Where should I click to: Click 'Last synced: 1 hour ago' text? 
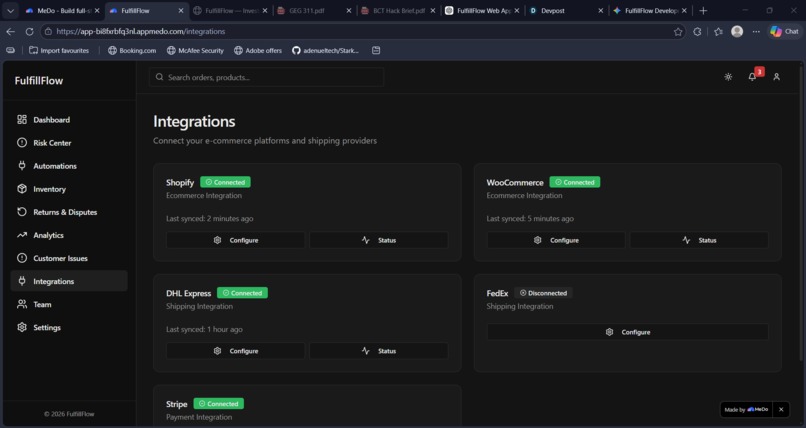(x=204, y=329)
